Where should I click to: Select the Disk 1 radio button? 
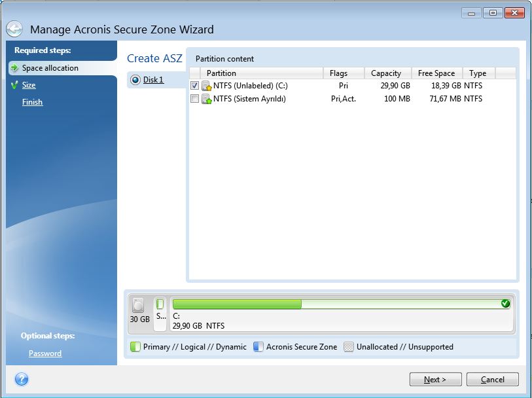point(135,80)
